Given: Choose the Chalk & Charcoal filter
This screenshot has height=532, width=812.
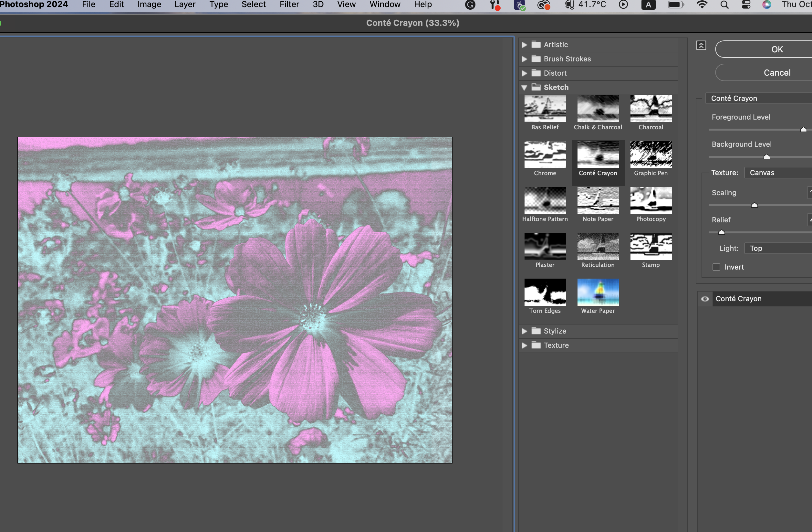Looking at the screenshot, I should point(598,109).
